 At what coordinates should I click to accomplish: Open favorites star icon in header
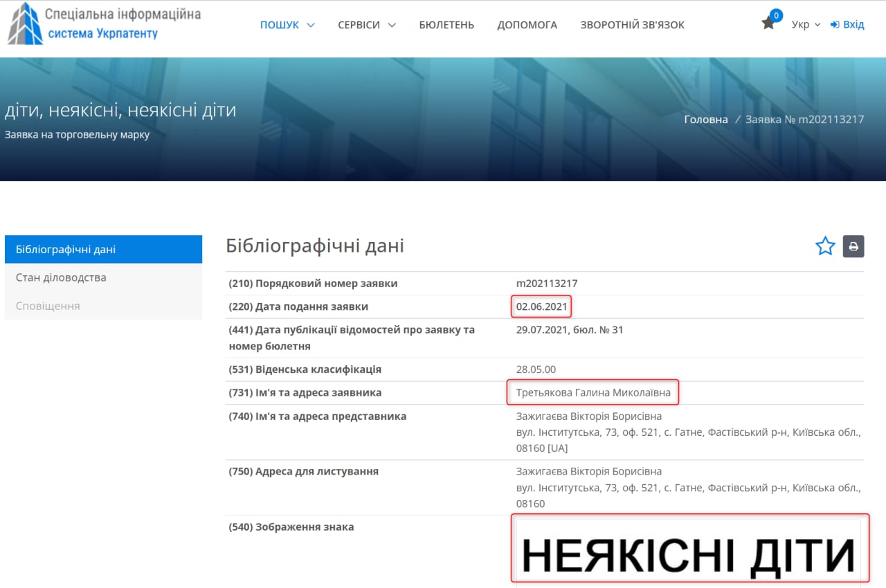pos(768,24)
